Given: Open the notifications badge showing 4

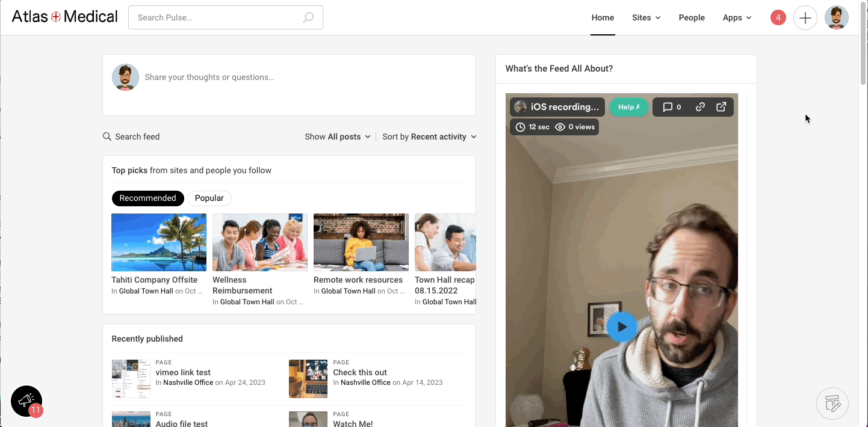Looking at the screenshot, I should (778, 17).
